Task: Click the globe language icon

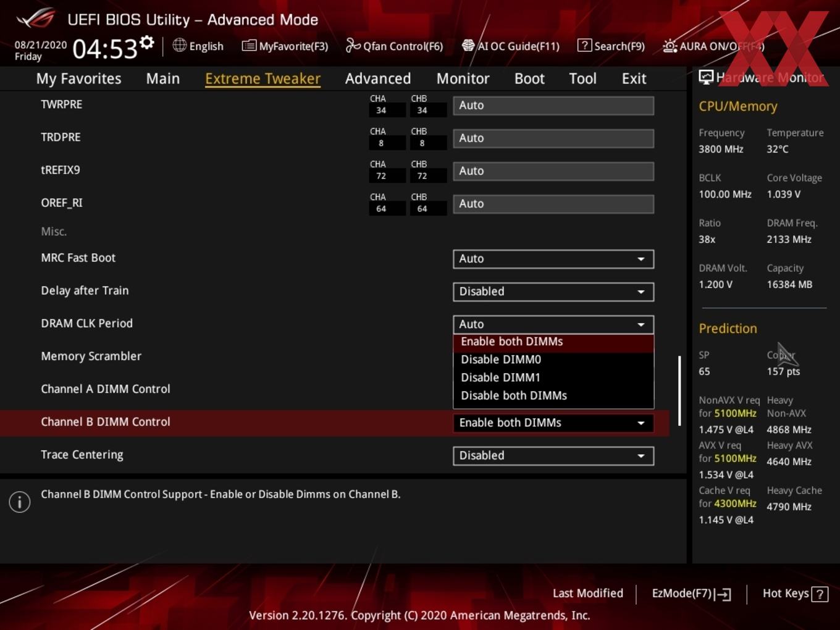Action: [x=179, y=45]
